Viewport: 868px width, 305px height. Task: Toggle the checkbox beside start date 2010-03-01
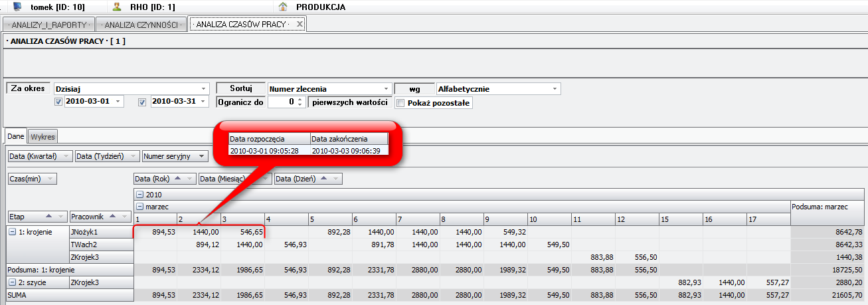point(58,102)
